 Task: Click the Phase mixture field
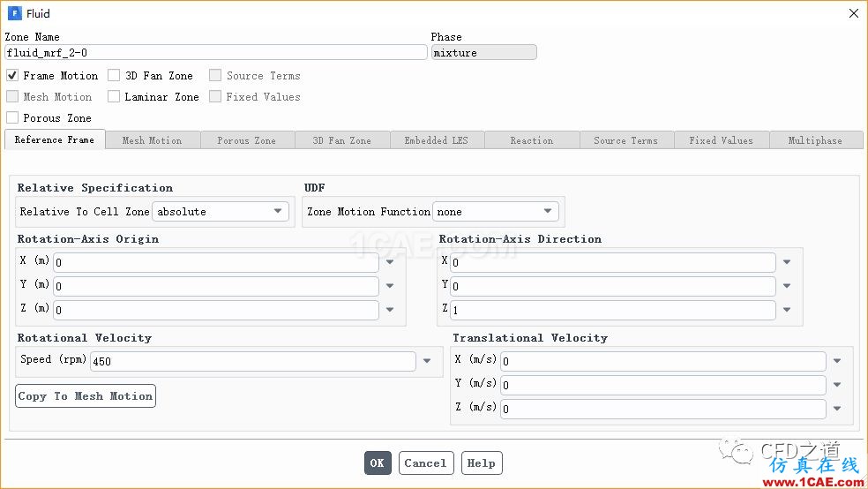(x=483, y=53)
